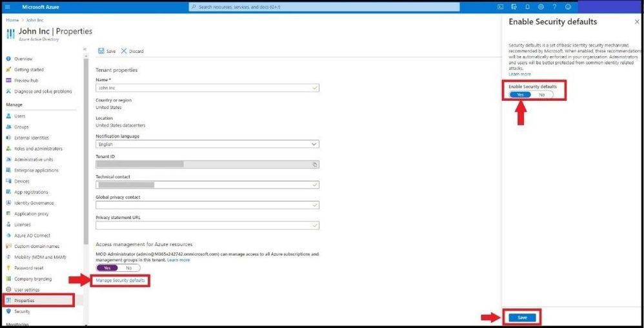The image size is (644, 328).
Task: Click Learn more under access management
Action: pyautogui.click(x=178, y=260)
